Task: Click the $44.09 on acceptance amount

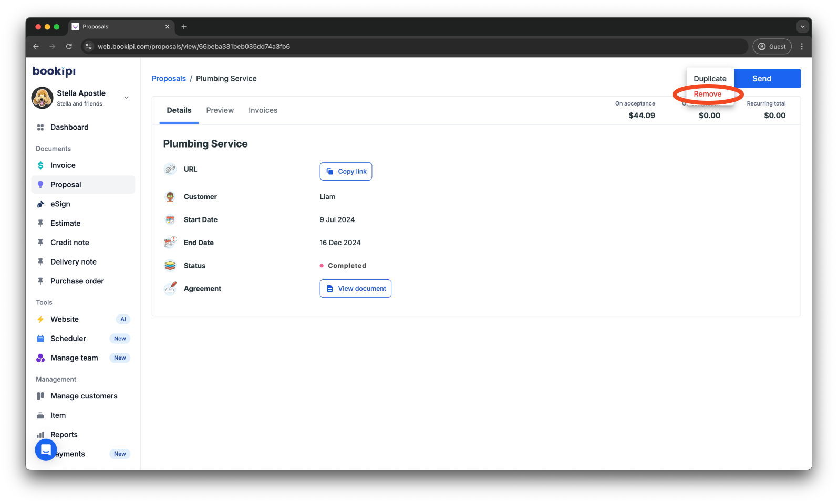Action: pos(642,115)
